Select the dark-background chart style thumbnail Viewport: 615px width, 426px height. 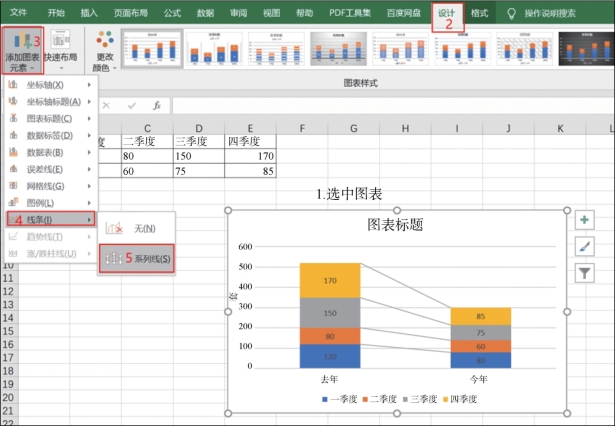[x=586, y=49]
